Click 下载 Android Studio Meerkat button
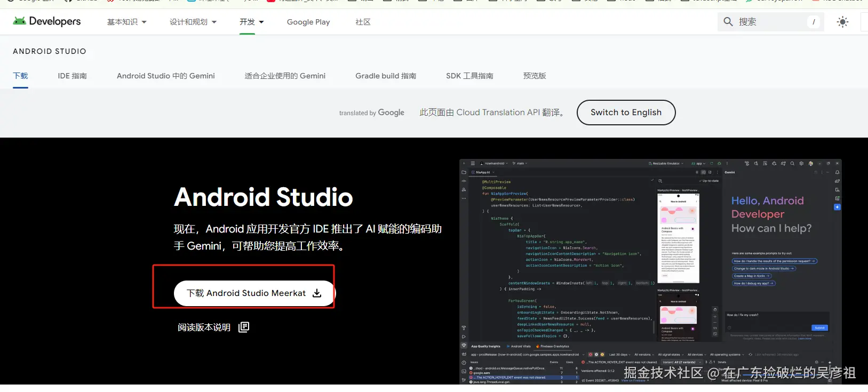This screenshot has height=392, width=868. coord(254,293)
